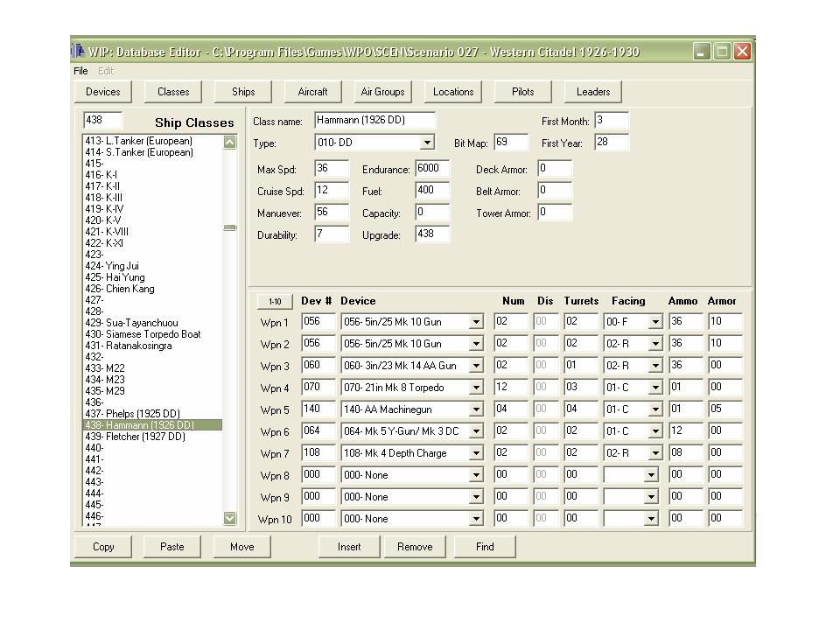Click the Insert button

pyautogui.click(x=349, y=546)
